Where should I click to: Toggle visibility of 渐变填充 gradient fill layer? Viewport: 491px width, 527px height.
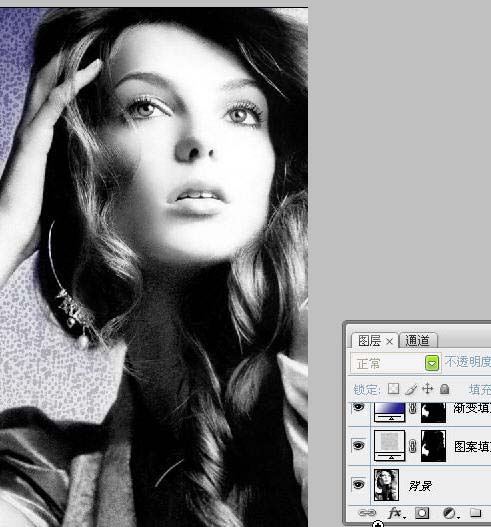[359, 407]
